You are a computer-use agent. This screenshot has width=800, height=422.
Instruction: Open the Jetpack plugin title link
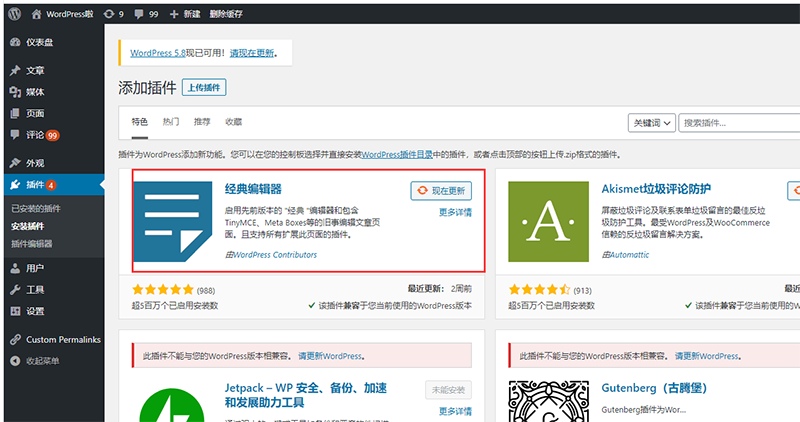[306, 395]
